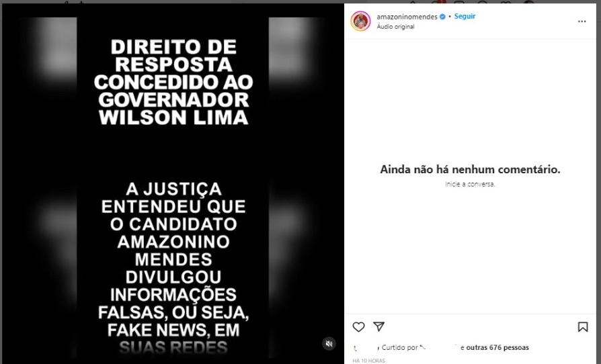
Task: Click the Inicie a conversa prompt
Action: (470, 184)
